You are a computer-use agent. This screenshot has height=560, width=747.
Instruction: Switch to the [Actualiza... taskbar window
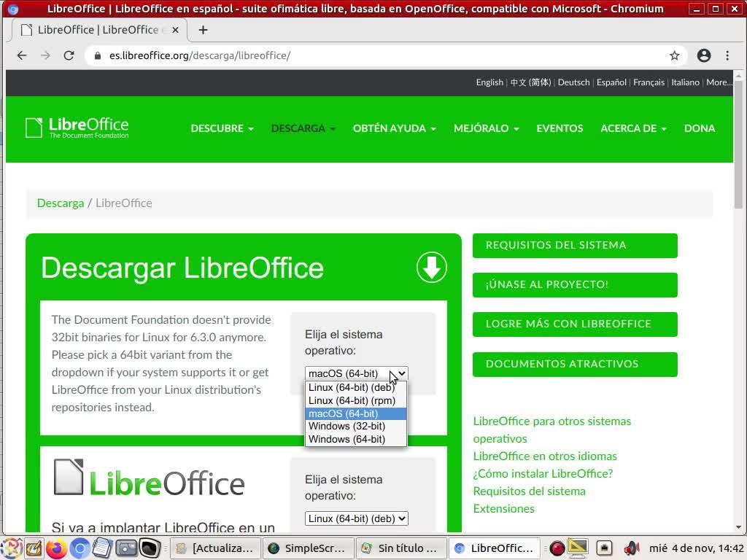click(x=215, y=548)
